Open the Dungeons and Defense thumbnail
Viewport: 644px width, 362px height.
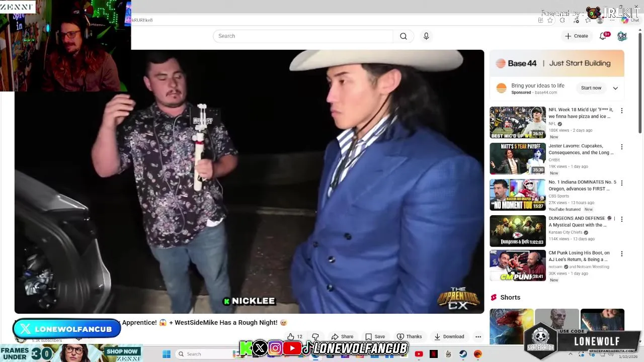[517, 231]
